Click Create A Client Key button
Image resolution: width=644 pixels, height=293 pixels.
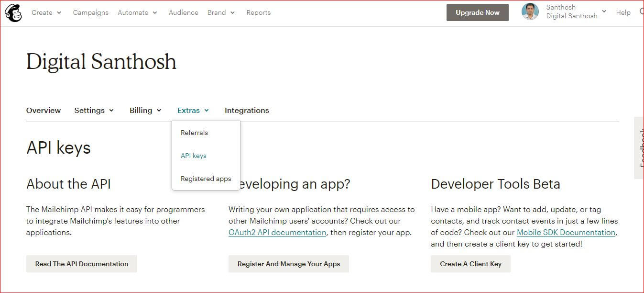point(470,264)
